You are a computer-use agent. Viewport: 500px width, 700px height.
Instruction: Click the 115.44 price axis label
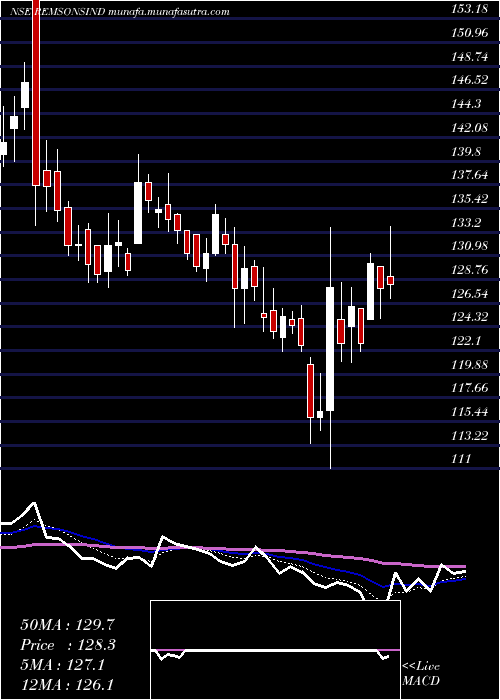pyautogui.click(x=471, y=412)
